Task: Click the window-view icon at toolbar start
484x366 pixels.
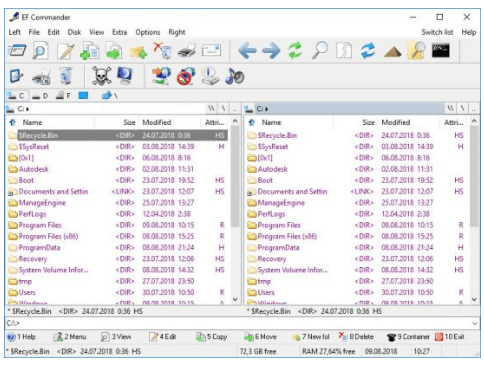Action: tap(17, 51)
